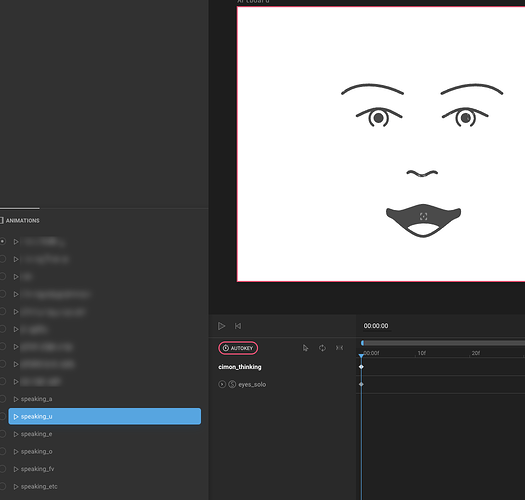
Task: Select the cimon_thinking timeline row label
Action: pyautogui.click(x=240, y=367)
